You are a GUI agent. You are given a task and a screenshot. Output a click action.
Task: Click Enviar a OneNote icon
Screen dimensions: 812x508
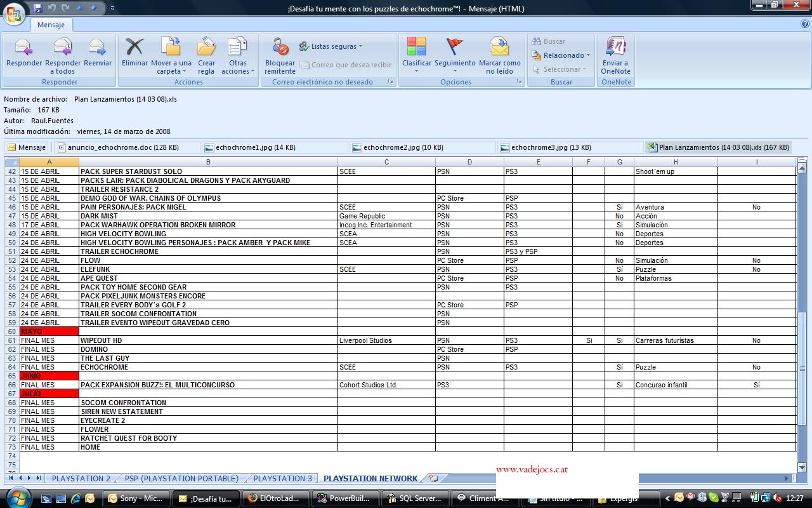(615, 48)
